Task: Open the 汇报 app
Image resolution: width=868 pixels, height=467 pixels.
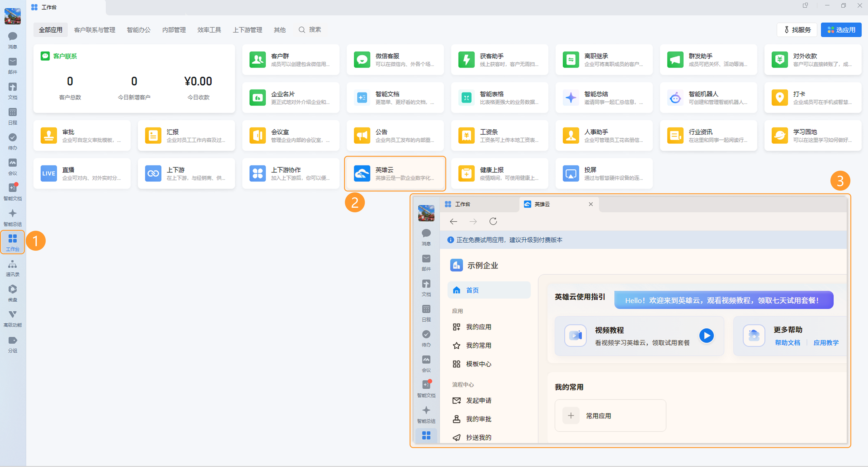Action: pyautogui.click(x=186, y=136)
